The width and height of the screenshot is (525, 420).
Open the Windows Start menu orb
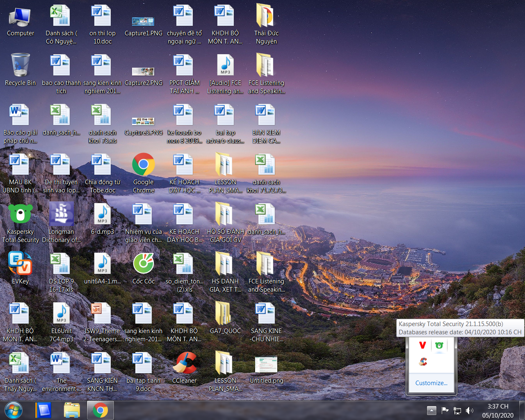point(13,410)
